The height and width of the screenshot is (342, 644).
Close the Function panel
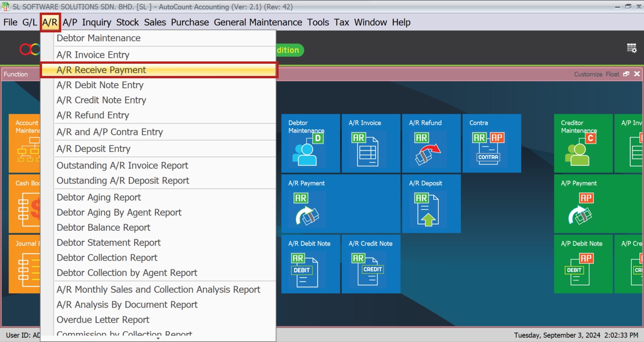pos(637,74)
